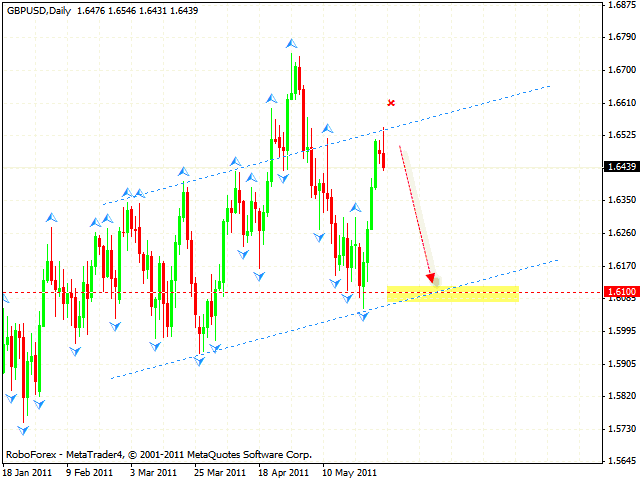Click the 1.6875 price on the scale
The image size is (640, 480).
click(x=620, y=5)
